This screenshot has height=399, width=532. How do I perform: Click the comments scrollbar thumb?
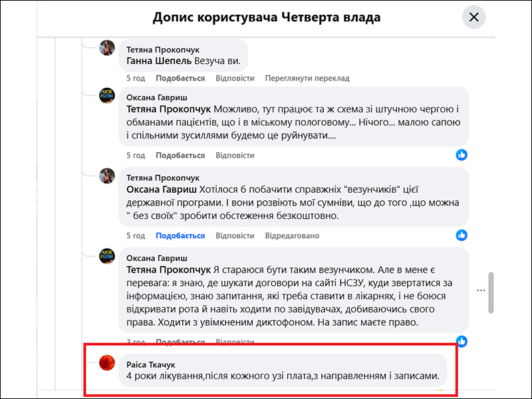(491, 291)
